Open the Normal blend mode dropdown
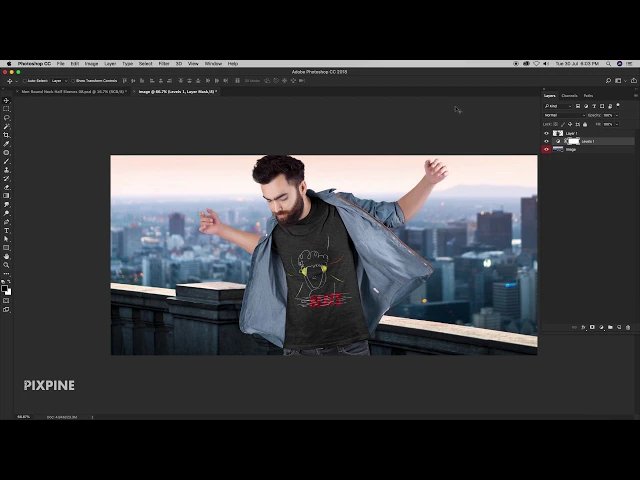Viewport: 640px width, 480px height. 562,115
